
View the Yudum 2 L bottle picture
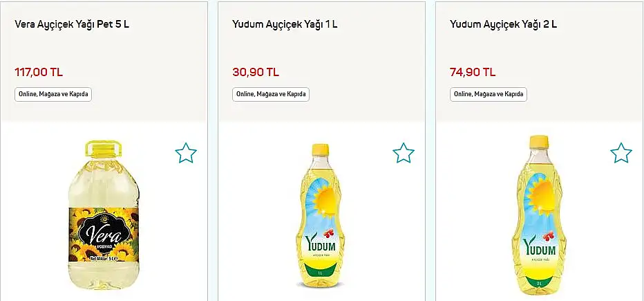tap(539, 215)
